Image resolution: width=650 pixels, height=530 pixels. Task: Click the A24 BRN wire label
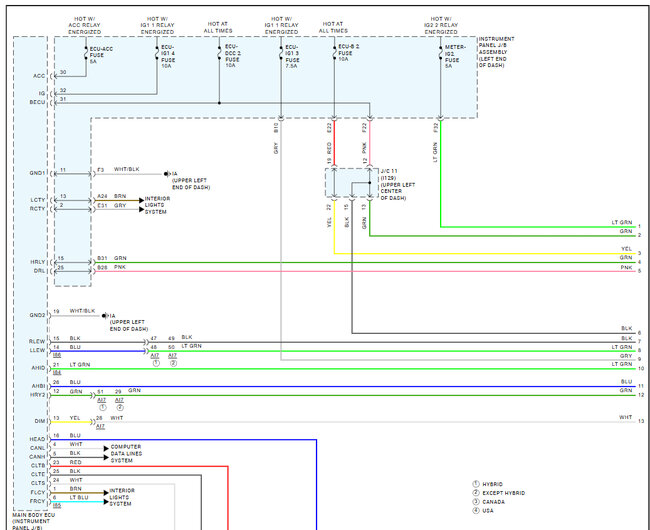112,196
